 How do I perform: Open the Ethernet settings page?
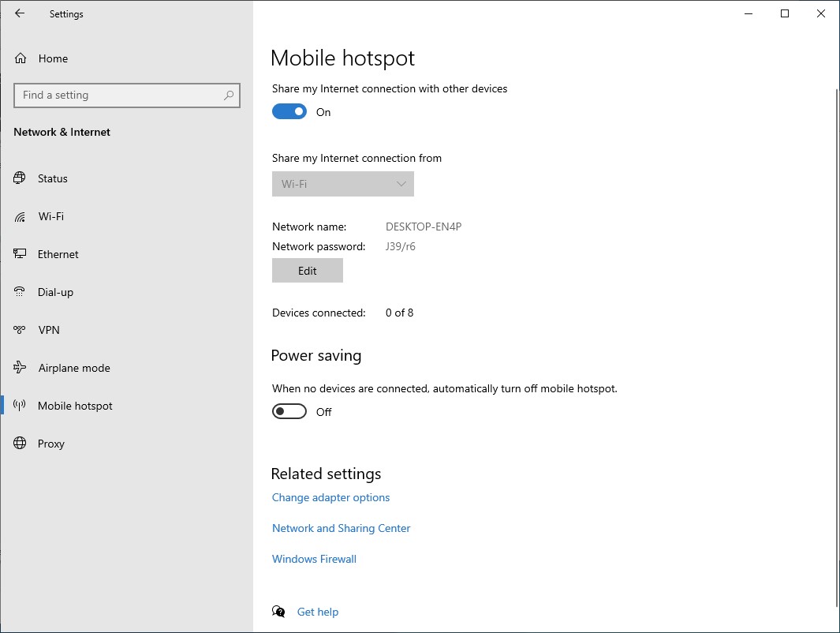[58, 254]
